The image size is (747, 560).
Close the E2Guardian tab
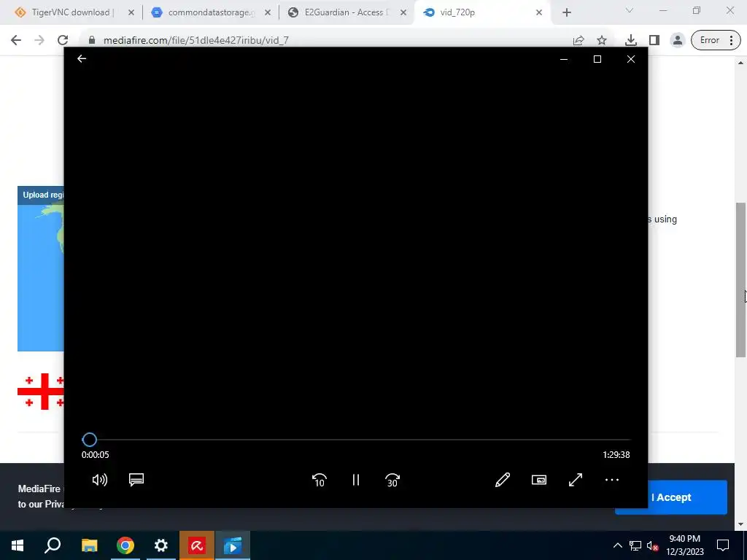click(403, 12)
